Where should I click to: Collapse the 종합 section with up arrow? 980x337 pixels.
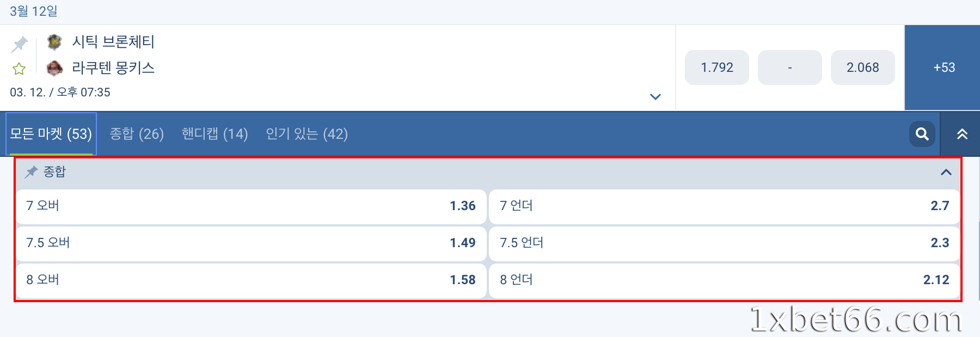[946, 172]
